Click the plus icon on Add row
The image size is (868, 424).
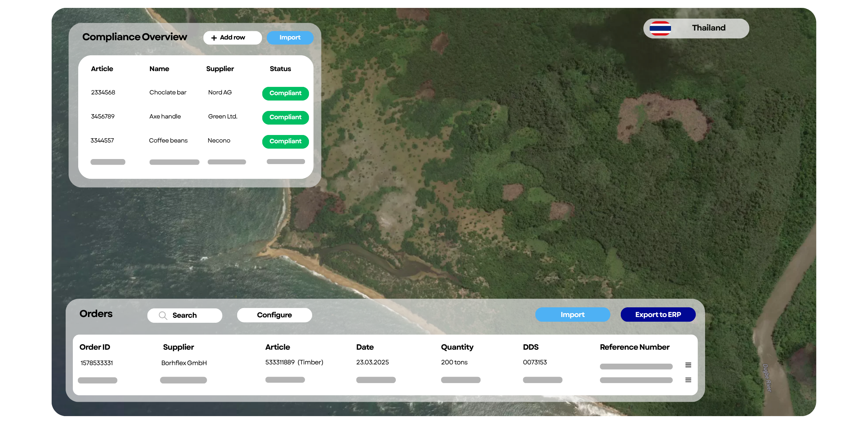pos(214,38)
